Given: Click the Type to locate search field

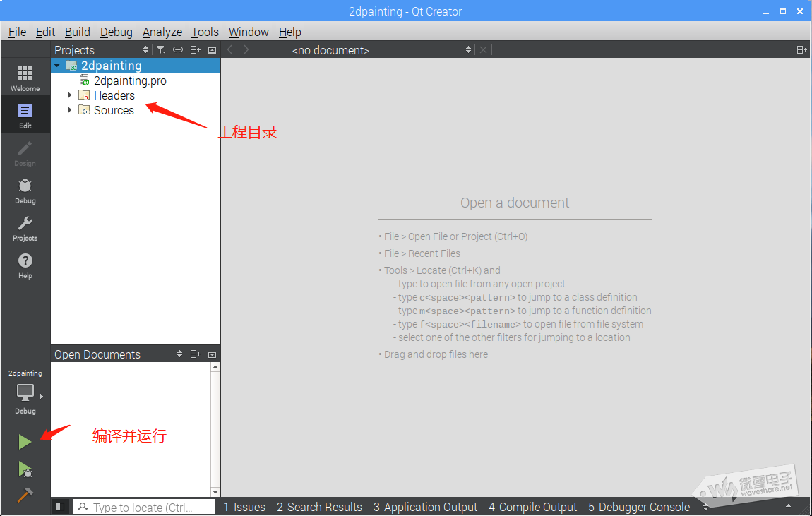Looking at the screenshot, I should 145,507.
